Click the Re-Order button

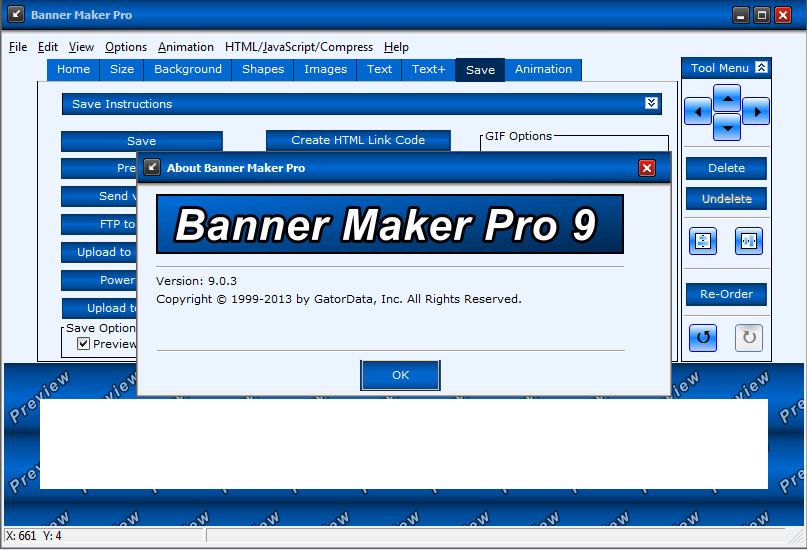pyautogui.click(x=726, y=294)
